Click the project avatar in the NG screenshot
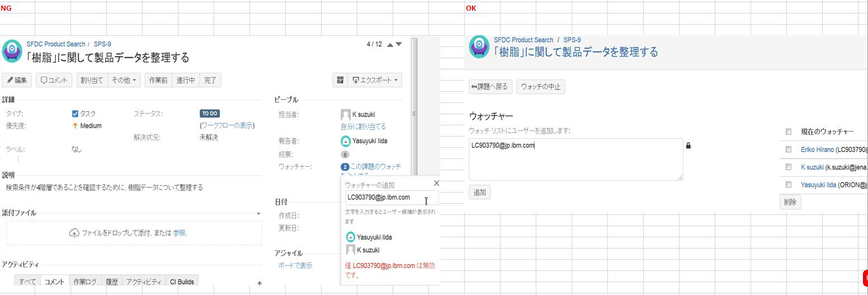 click(12, 51)
